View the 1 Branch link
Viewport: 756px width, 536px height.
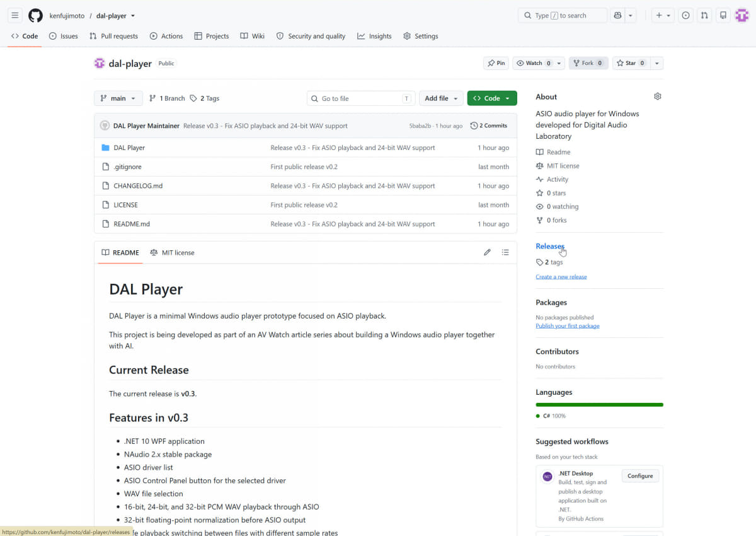(x=167, y=98)
